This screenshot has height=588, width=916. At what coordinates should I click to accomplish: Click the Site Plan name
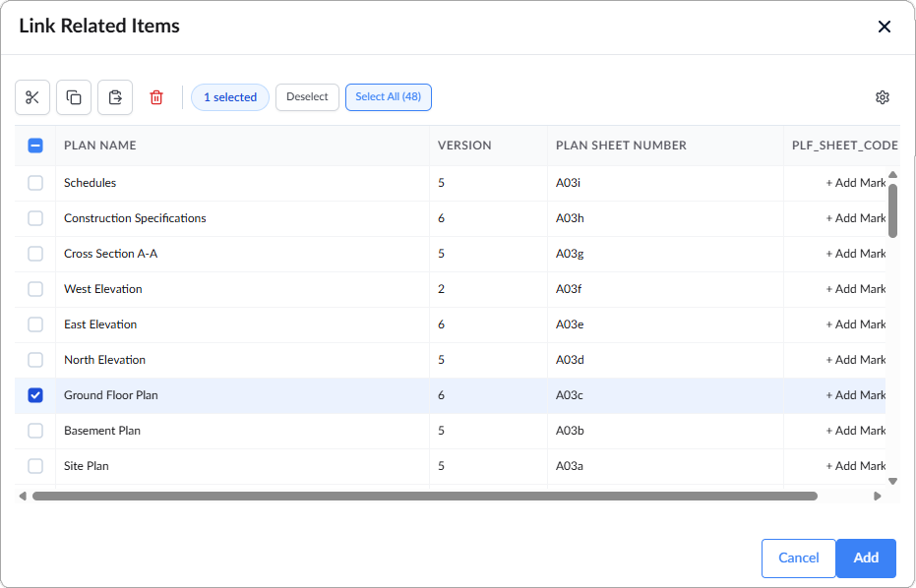[x=87, y=466]
